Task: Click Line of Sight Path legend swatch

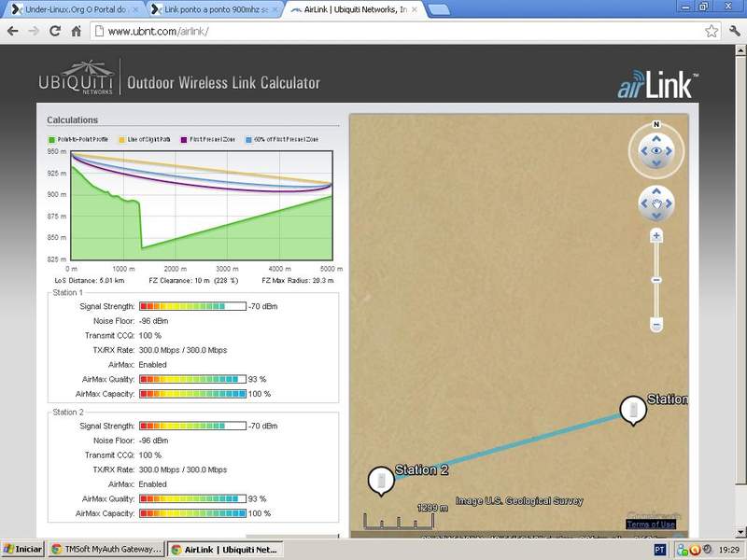Action: tap(122, 139)
